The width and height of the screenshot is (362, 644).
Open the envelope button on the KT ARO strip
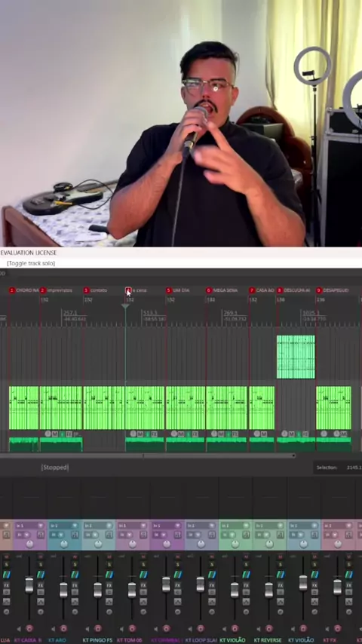tap(75, 601)
